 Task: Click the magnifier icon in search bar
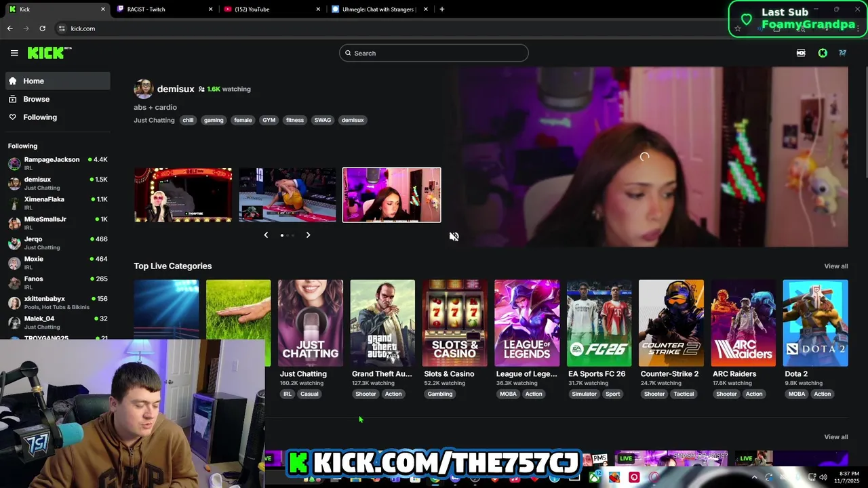click(348, 53)
